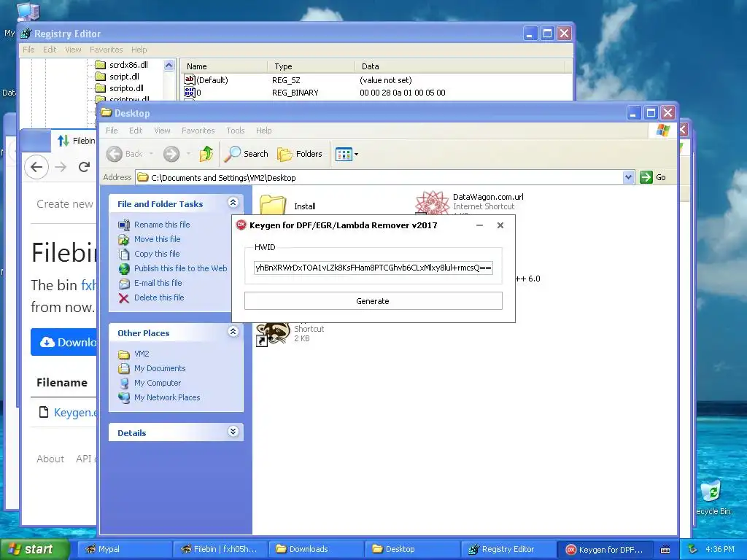Open VM2 folder under Other Places

coord(142,354)
